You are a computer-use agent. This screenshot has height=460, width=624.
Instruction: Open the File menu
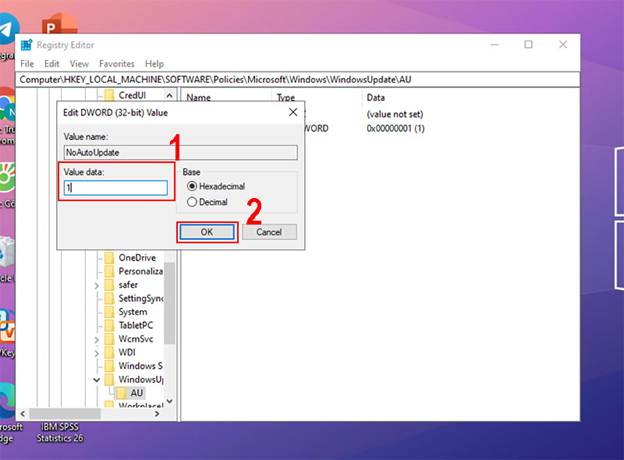27,63
